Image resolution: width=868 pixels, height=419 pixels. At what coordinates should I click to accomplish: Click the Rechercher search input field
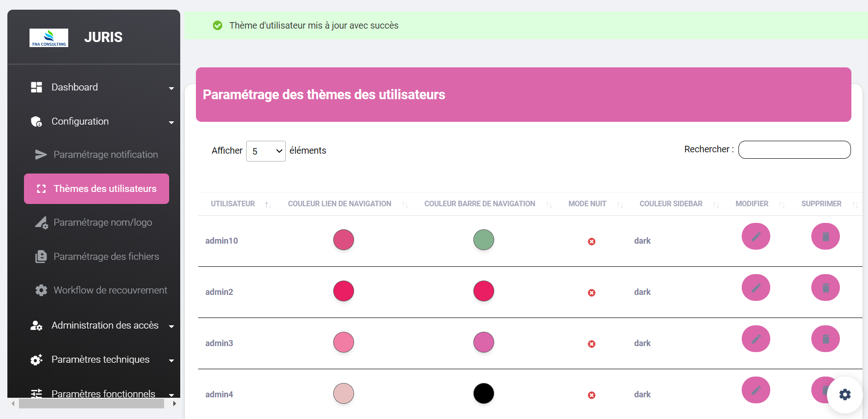794,150
